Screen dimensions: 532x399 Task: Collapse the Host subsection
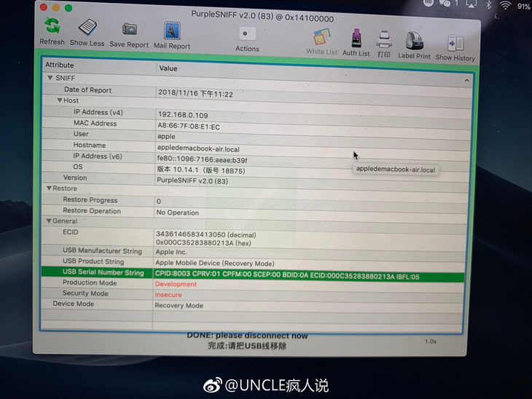click(x=59, y=100)
